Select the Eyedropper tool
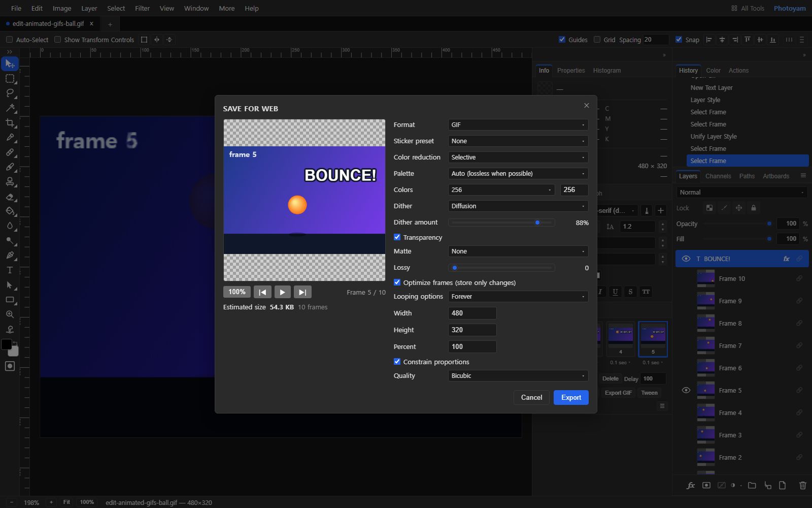The height and width of the screenshot is (508, 812). 10,137
